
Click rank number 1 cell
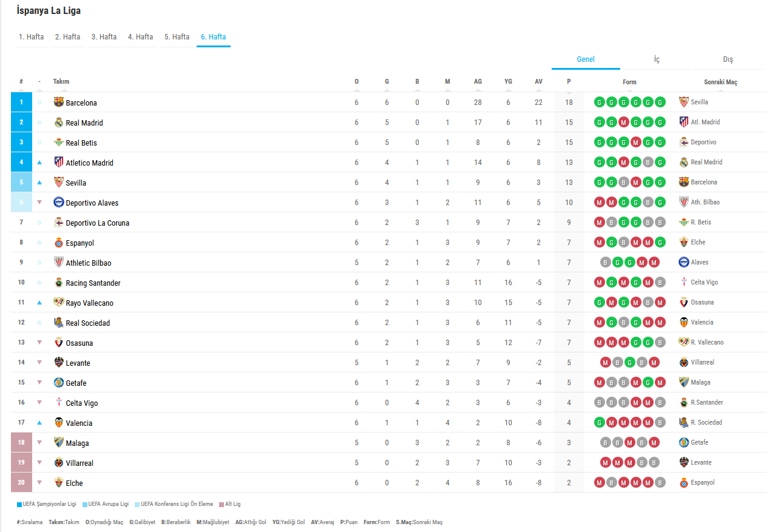tap(21, 102)
